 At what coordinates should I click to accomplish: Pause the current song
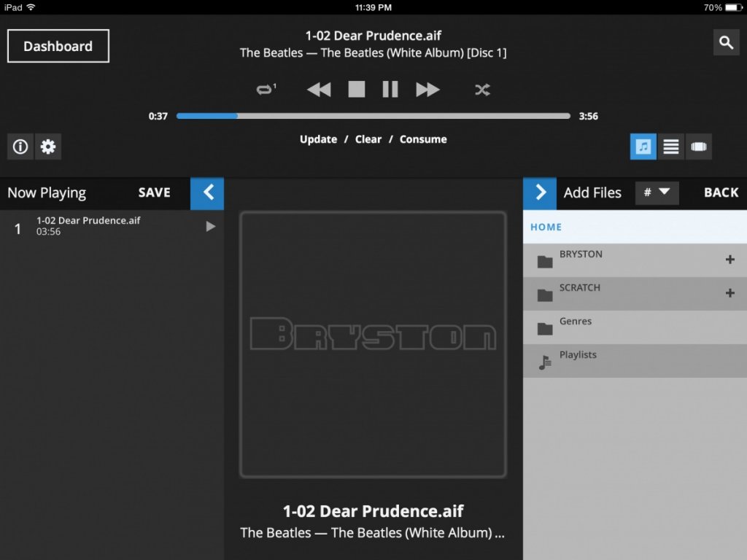pos(390,89)
